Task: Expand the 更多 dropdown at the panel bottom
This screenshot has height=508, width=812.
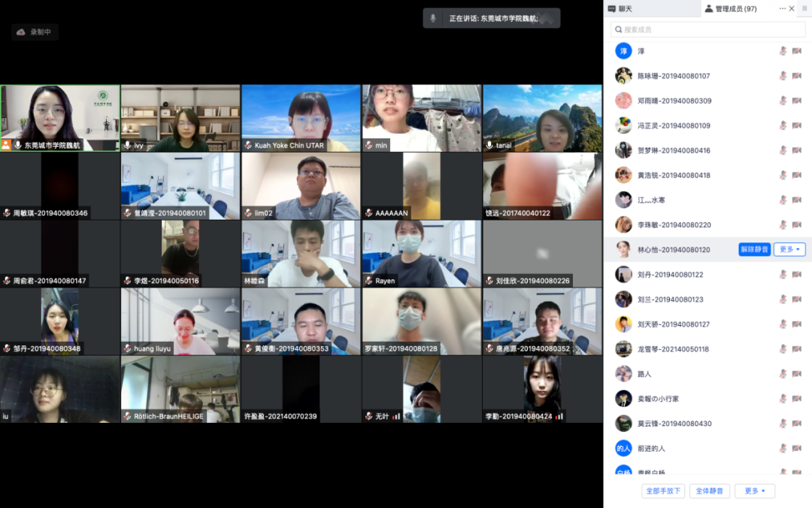Action: tap(754, 491)
